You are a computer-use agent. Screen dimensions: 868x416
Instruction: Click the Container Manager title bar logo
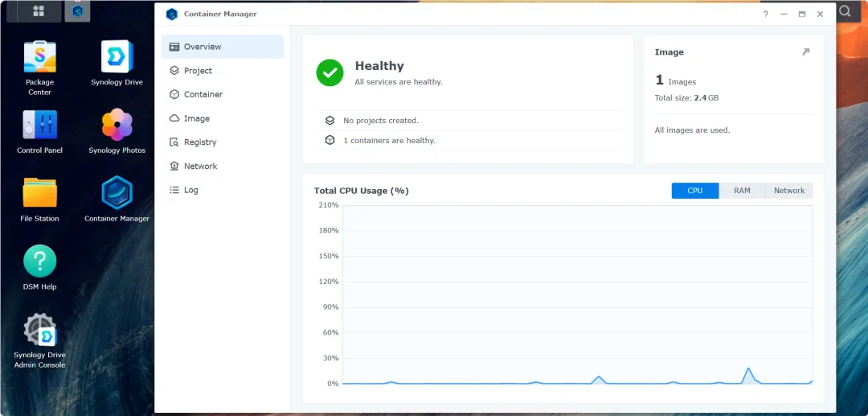pyautogui.click(x=172, y=14)
